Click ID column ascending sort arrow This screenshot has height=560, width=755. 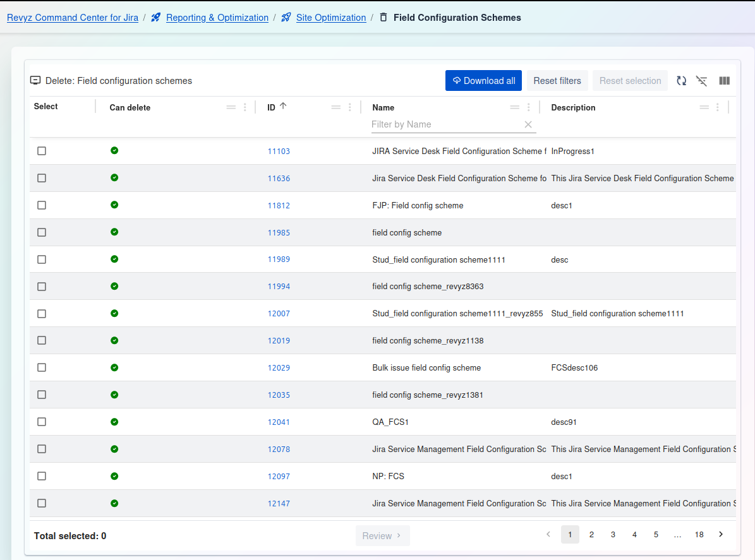click(x=283, y=107)
